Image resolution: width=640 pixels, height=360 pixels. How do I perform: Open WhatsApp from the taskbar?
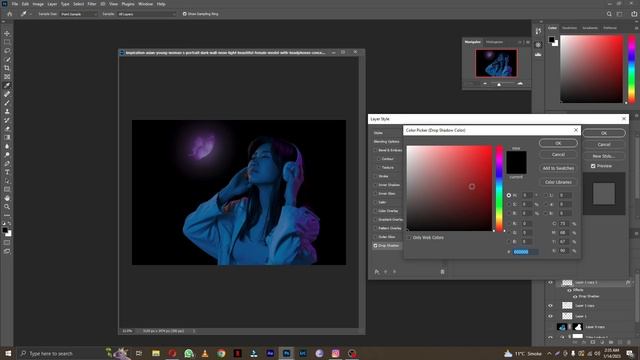(189, 353)
